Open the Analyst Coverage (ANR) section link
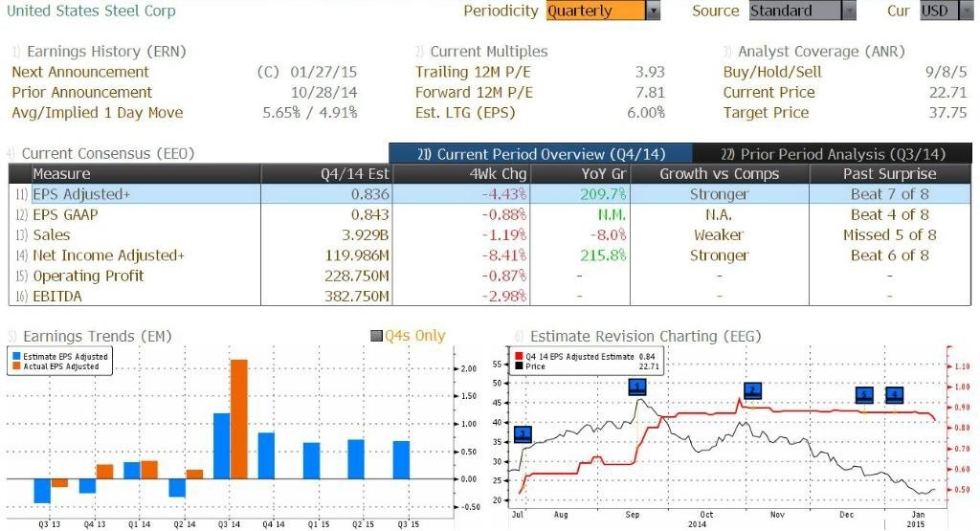Viewport: 980px width, 531px height. click(820, 52)
